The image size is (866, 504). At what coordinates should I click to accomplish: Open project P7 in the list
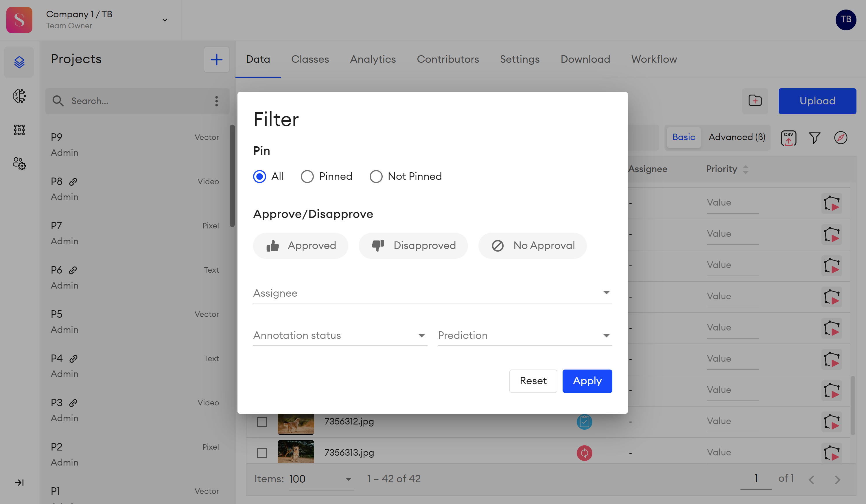point(135,234)
